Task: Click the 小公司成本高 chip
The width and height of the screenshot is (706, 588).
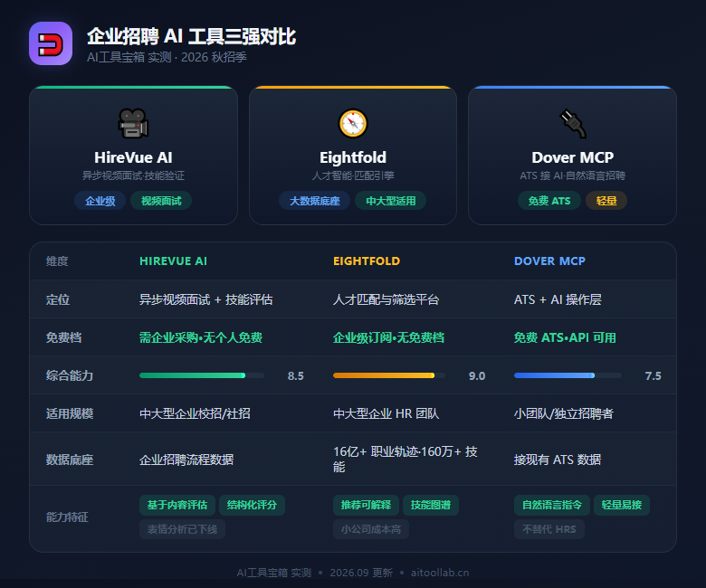Action: (371, 529)
